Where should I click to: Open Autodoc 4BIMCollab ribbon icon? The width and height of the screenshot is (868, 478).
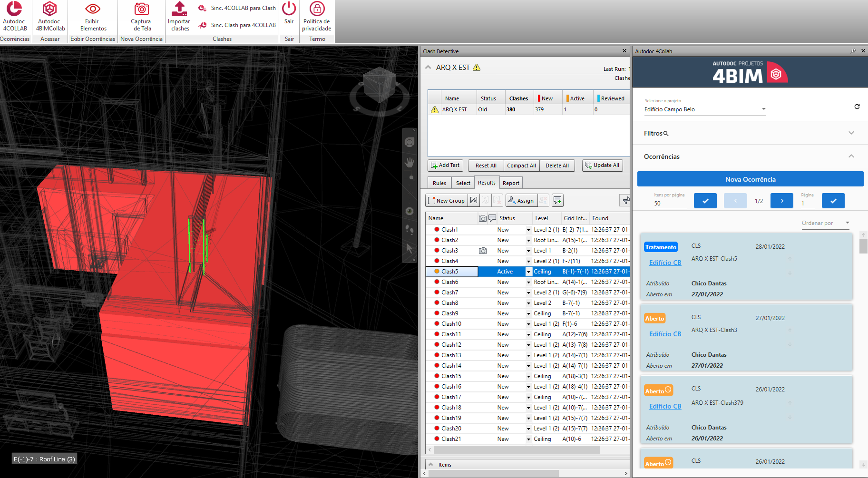[49, 9]
